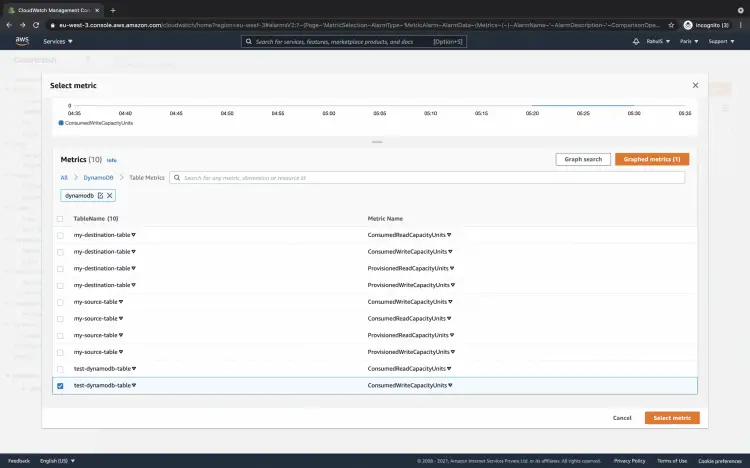Open Cookie preferences in footer
The image size is (750, 468).
click(x=720, y=461)
